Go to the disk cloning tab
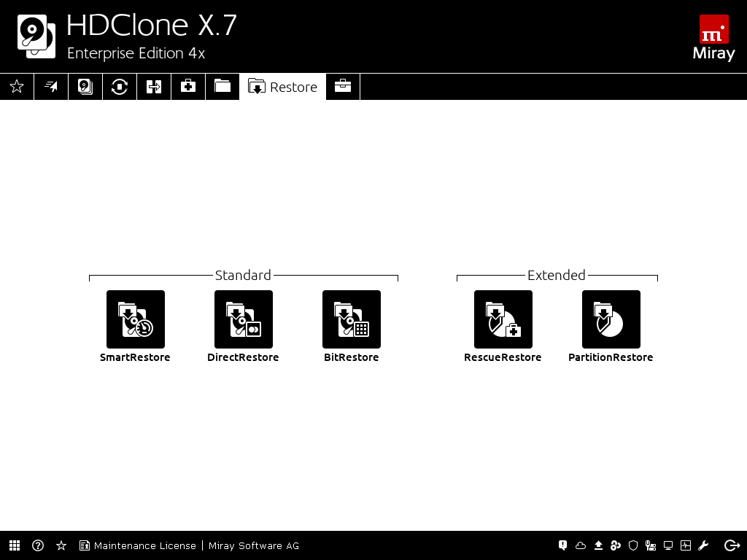Screen dimensions: 747x560 85,87
